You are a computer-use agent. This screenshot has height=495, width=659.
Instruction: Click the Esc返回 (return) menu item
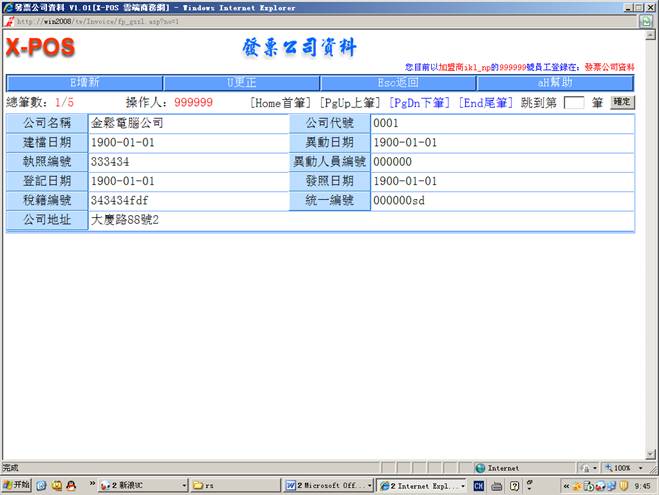point(398,83)
